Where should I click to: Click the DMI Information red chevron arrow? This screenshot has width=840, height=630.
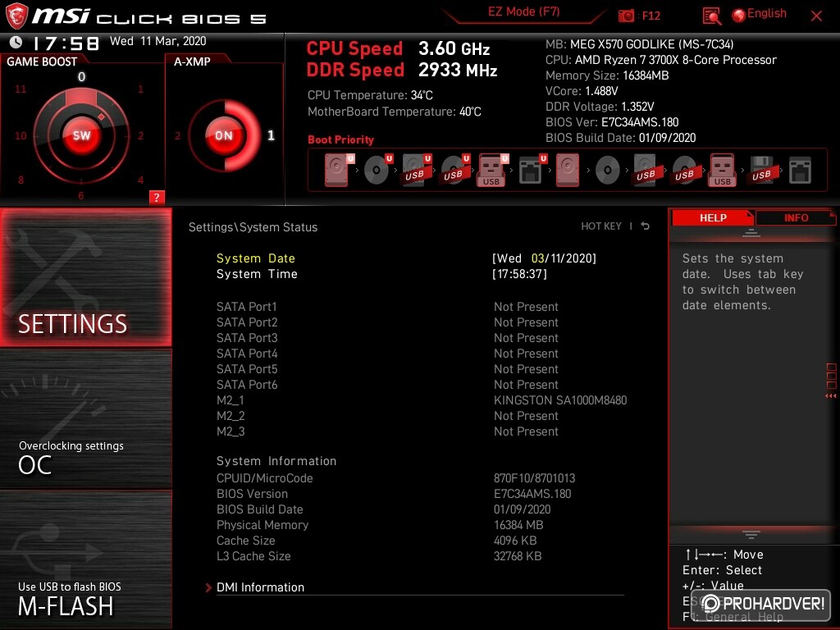(x=208, y=587)
